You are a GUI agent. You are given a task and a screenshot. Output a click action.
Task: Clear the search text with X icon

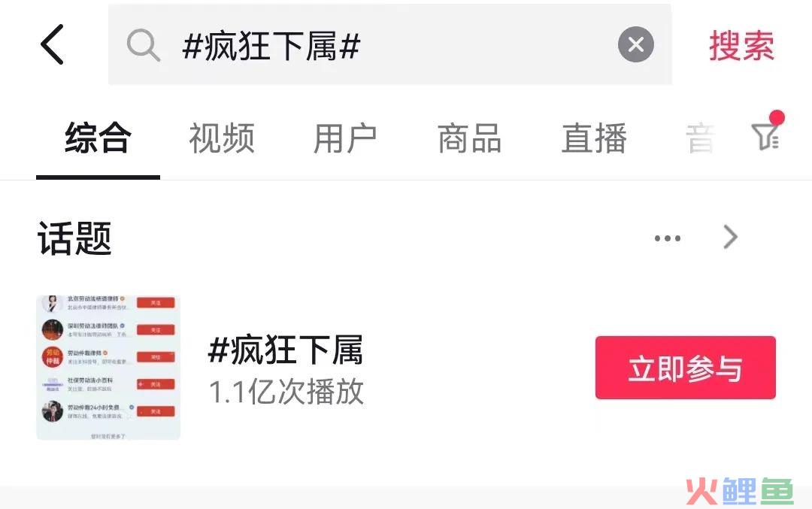pyautogui.click(x=636, y=44)
